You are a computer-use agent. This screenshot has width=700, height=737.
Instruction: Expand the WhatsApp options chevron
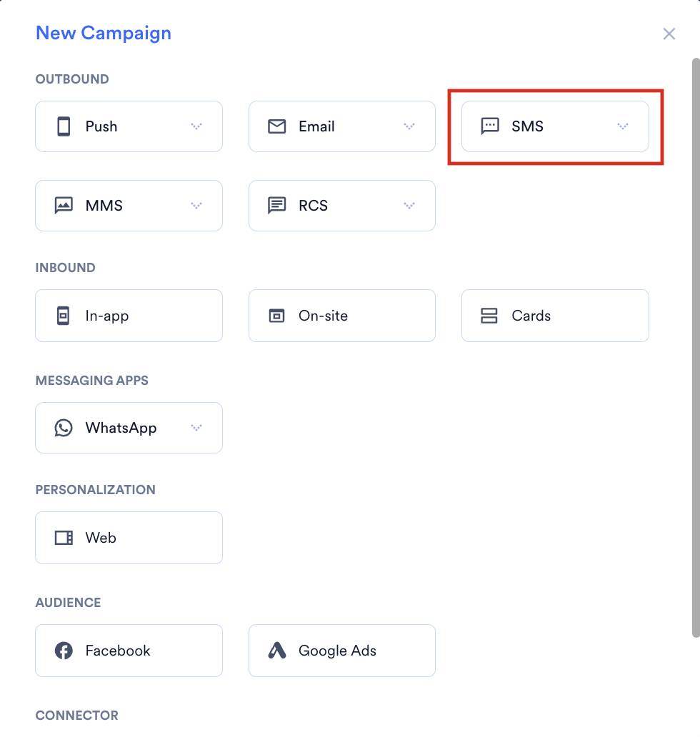point(196,427)
